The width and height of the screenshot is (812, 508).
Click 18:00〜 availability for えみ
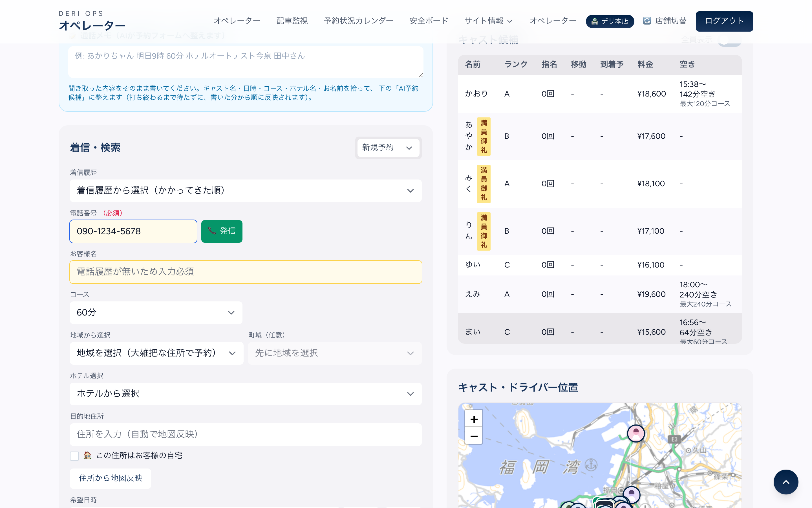(x=693, y=284)
